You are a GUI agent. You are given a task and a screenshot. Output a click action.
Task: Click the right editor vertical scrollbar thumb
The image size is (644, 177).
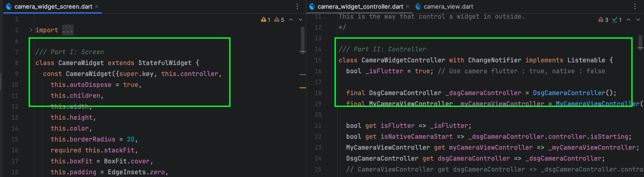pos(641,42)
